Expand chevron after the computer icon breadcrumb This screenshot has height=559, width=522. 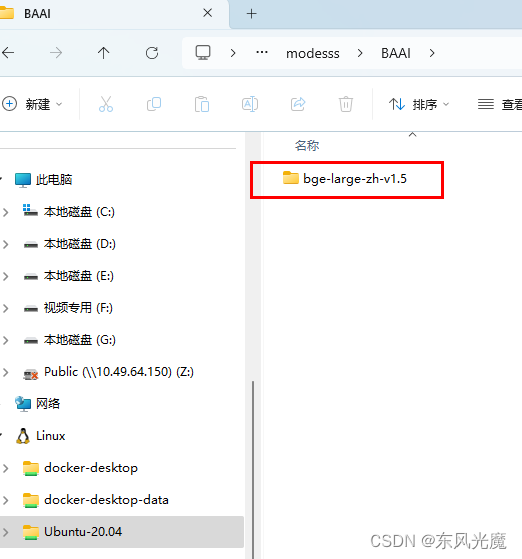click(x=233, y=53)
